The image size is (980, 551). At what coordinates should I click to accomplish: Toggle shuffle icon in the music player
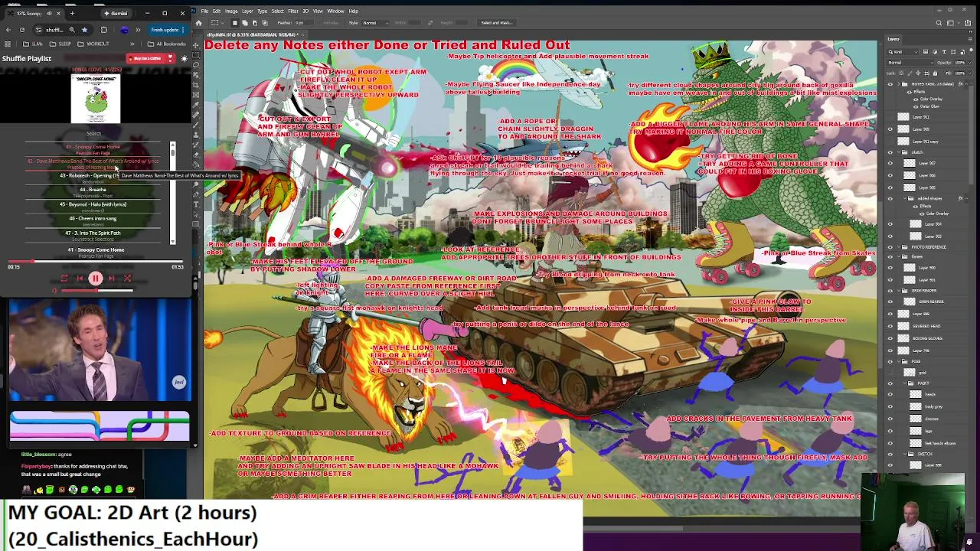coord(127,279)
